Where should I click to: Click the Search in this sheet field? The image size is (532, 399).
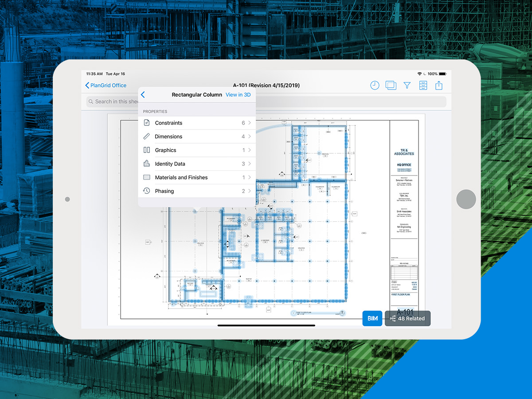266,102
